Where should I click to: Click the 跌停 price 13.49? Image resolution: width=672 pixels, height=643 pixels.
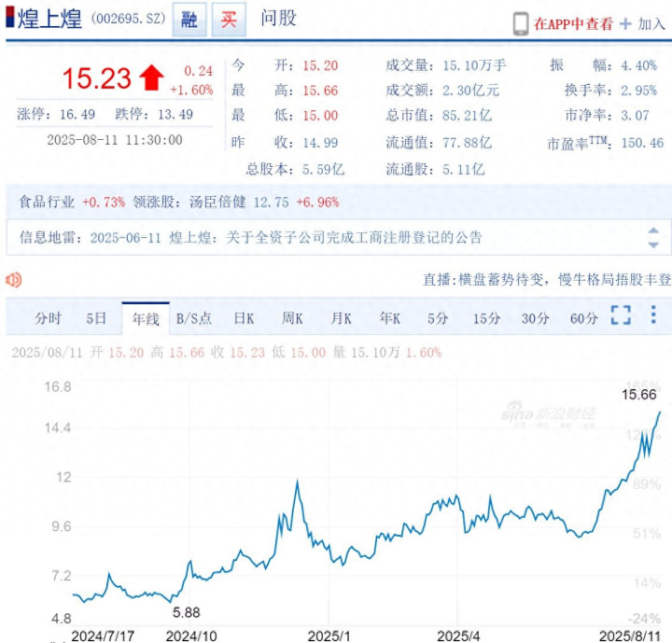pos(175,114)
